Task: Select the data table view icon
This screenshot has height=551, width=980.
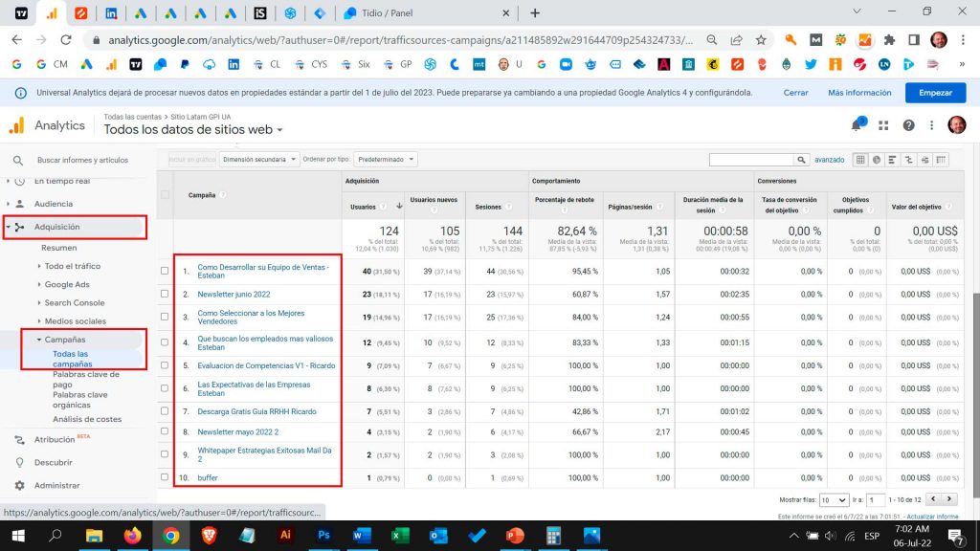Action: click(x=860, y=160)
